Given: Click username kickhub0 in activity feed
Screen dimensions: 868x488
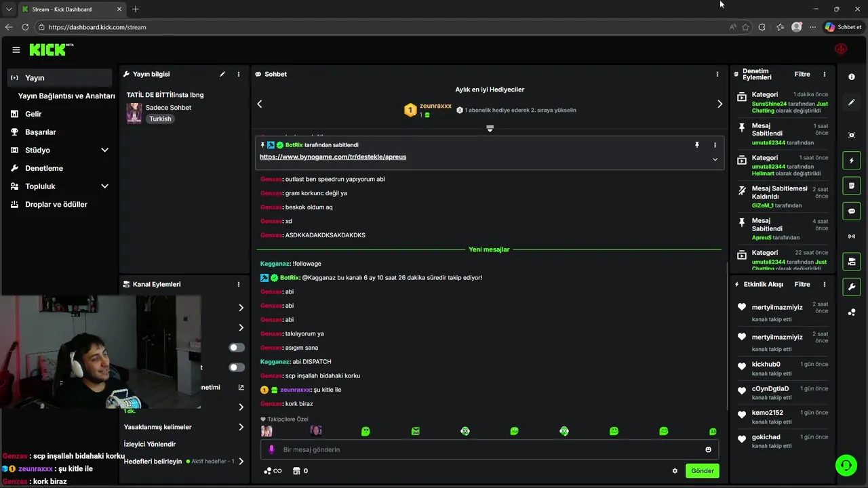Looking at the screenshot, I should (766, 365).
